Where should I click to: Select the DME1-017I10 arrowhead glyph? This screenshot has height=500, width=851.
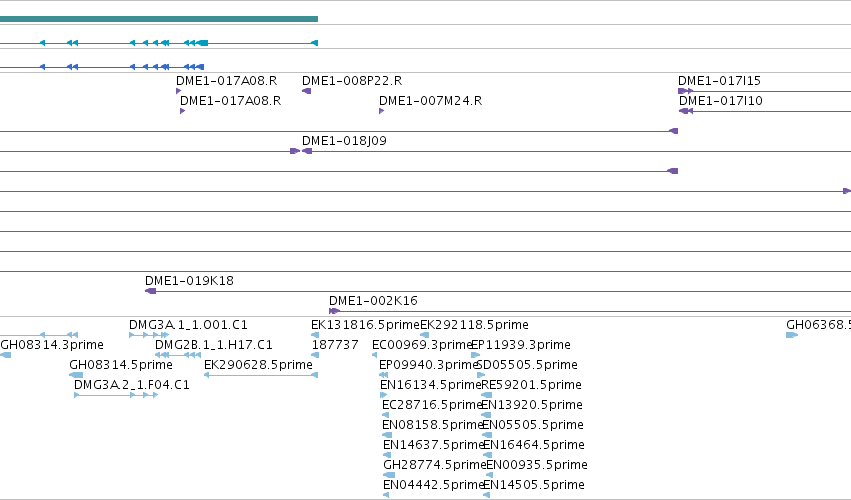pyautogui.click(x=684, y=111)
